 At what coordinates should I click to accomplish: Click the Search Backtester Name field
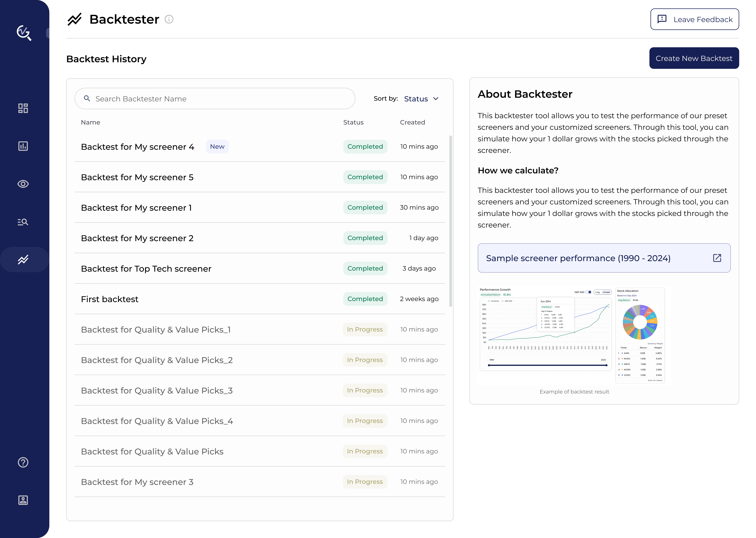(215, 99)
